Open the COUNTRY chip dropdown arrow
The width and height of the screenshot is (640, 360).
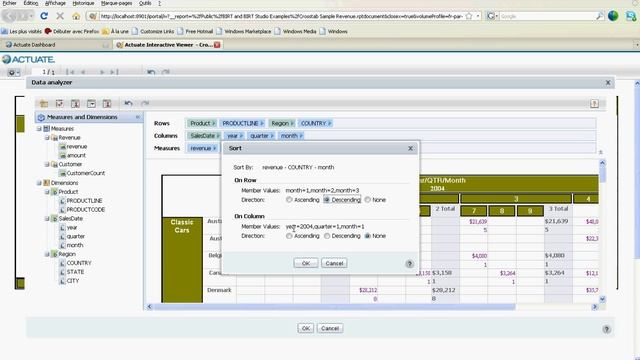click(329, 123)
